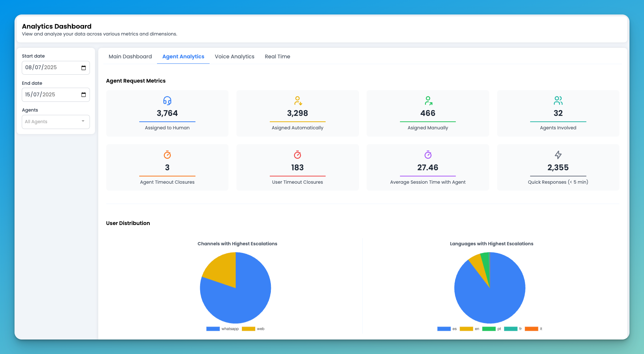644x354 pixels.
Task: Switch to the Voice Analytics tab
Action: [x=234, y=57]
